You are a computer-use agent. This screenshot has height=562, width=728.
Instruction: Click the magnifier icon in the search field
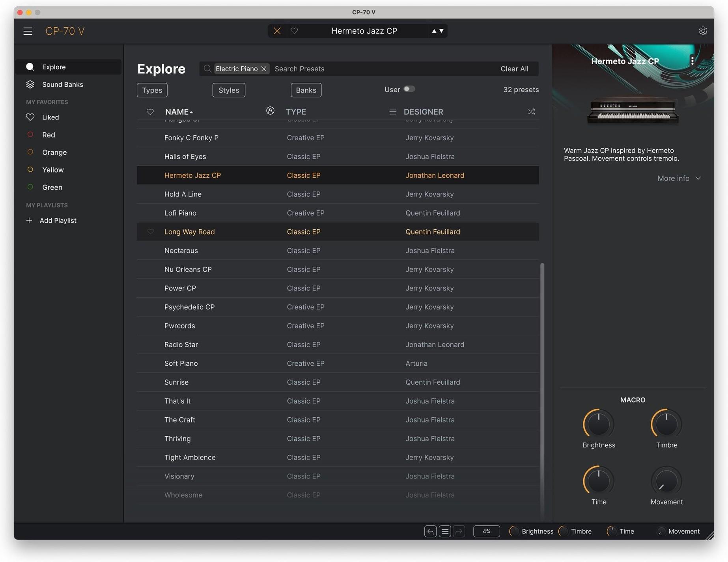[207, 69]
